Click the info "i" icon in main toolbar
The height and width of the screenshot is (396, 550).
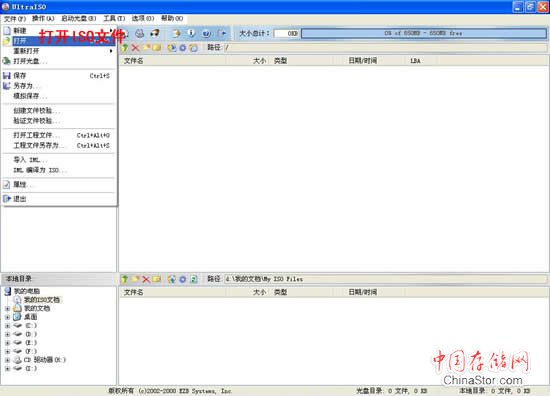pos(191,33)
